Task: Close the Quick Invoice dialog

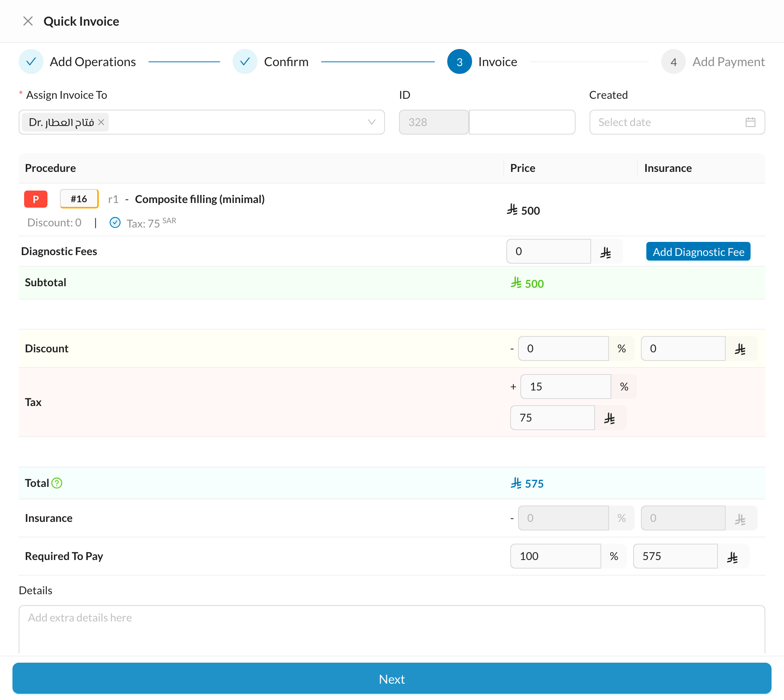Action: (x=28, y=21)
